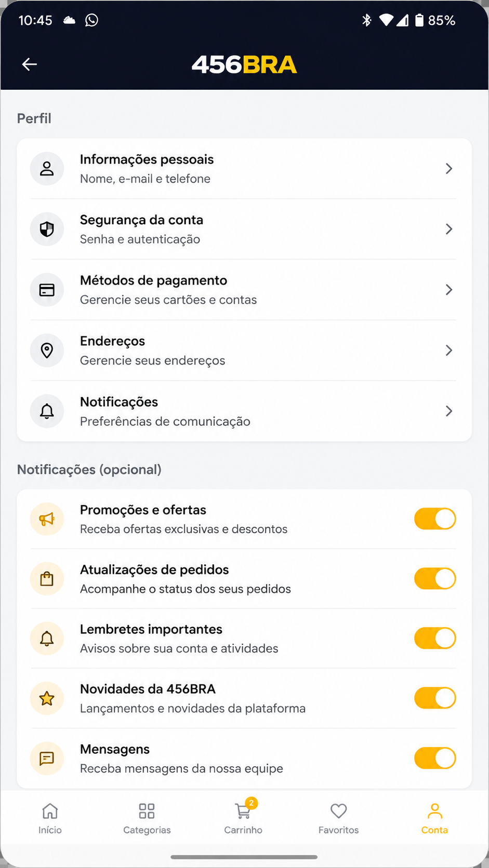Open Endereços to manage addresses
This screenshot has width=489, height=868.
[244, 350]
